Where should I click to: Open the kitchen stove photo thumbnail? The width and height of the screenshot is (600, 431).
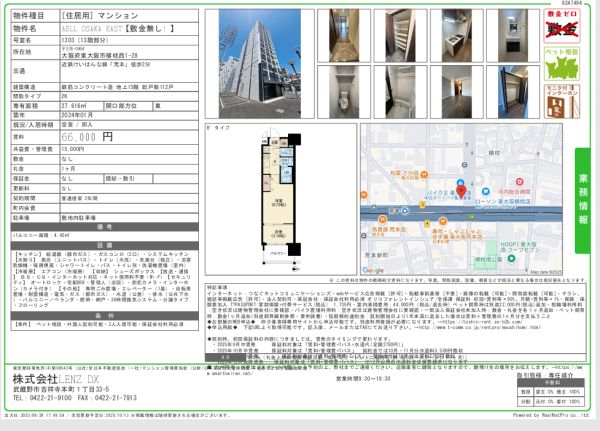pyautogui.click(x=457, y=36)
